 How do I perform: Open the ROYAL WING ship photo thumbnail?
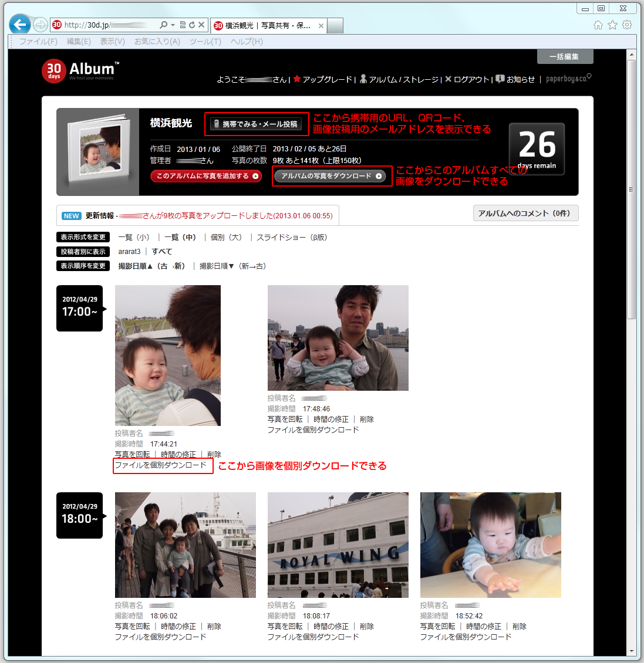click(x=338, y=544)
